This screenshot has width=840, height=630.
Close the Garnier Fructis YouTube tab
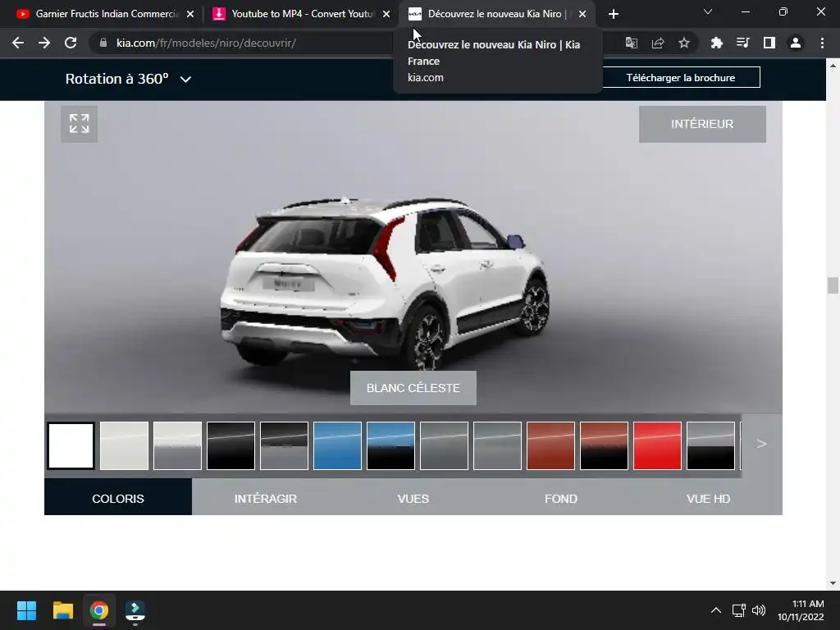(x=190, y=14)
